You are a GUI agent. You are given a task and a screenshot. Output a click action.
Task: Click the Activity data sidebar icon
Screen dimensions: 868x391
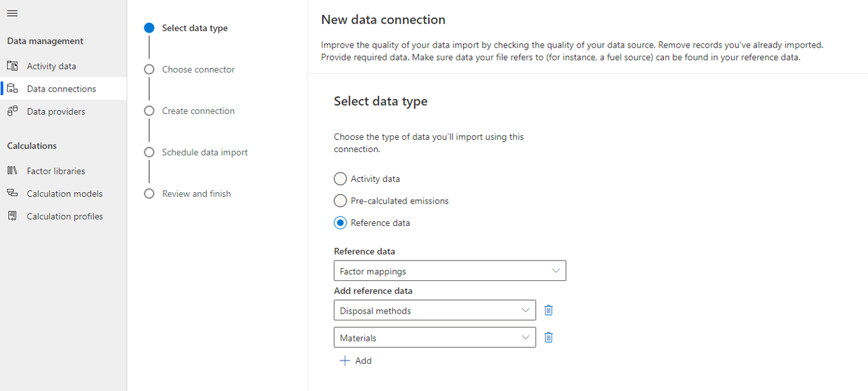12,66
